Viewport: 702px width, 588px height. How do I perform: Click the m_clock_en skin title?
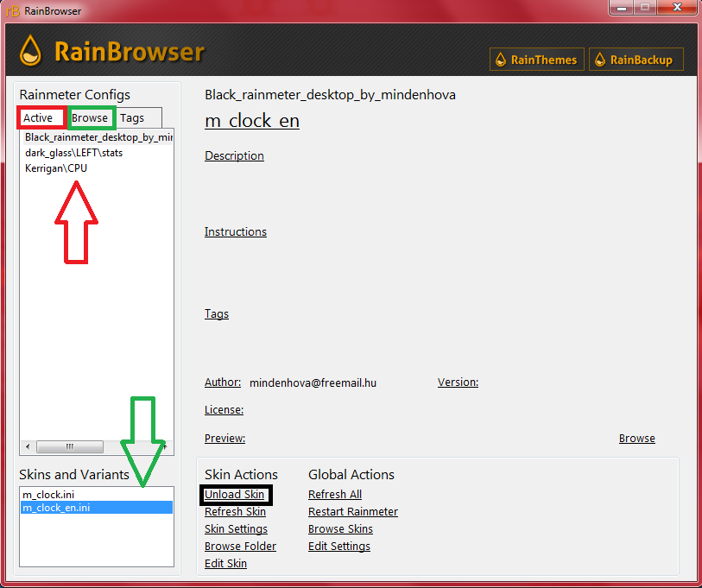(x=252, y=121)
